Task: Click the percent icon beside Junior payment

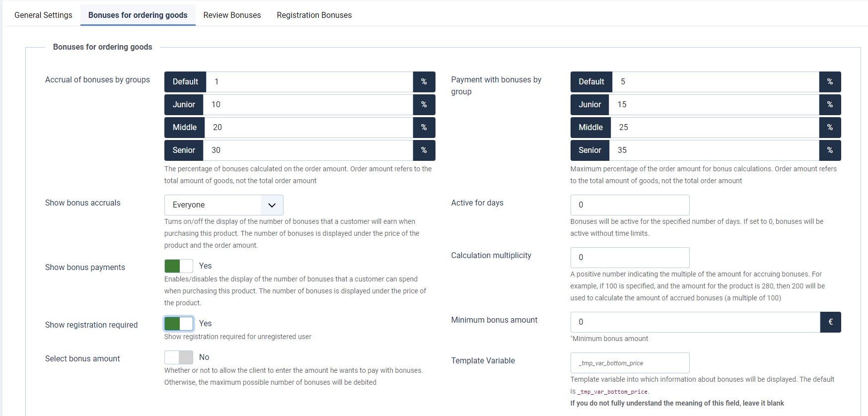Action: pos(830,105)
